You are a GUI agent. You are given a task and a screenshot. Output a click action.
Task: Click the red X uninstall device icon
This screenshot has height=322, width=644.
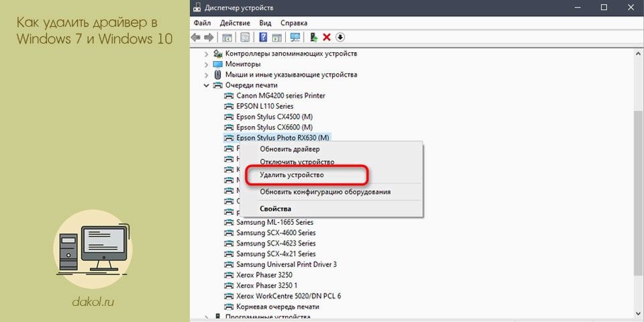click(x=327, y=38)
